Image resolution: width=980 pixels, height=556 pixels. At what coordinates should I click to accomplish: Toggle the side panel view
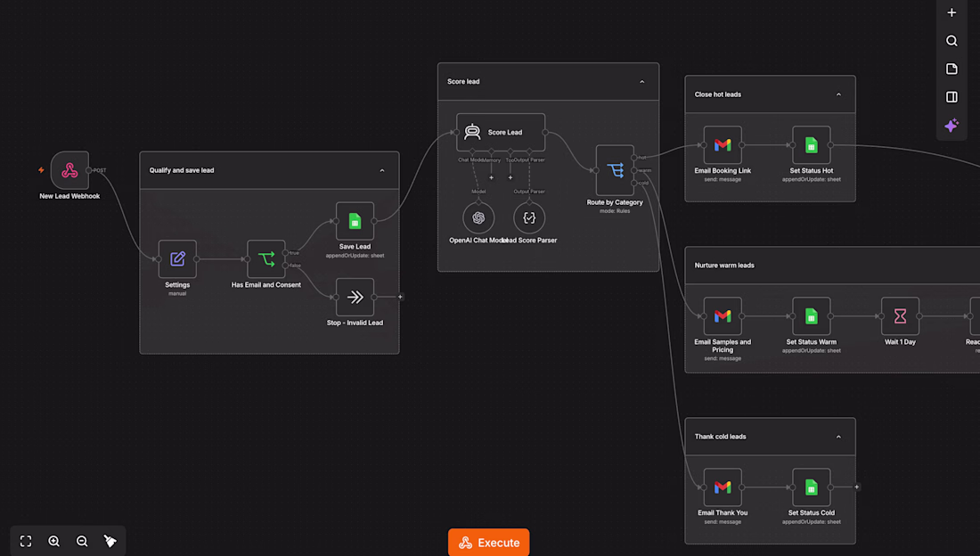point(951,97)
